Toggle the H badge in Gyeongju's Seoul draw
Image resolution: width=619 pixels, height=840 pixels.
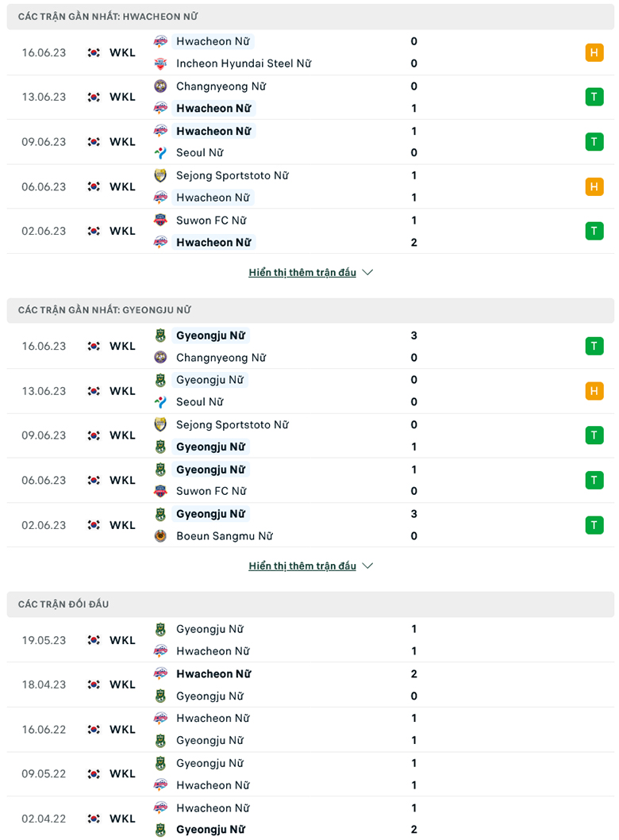[x=594, y=390]
